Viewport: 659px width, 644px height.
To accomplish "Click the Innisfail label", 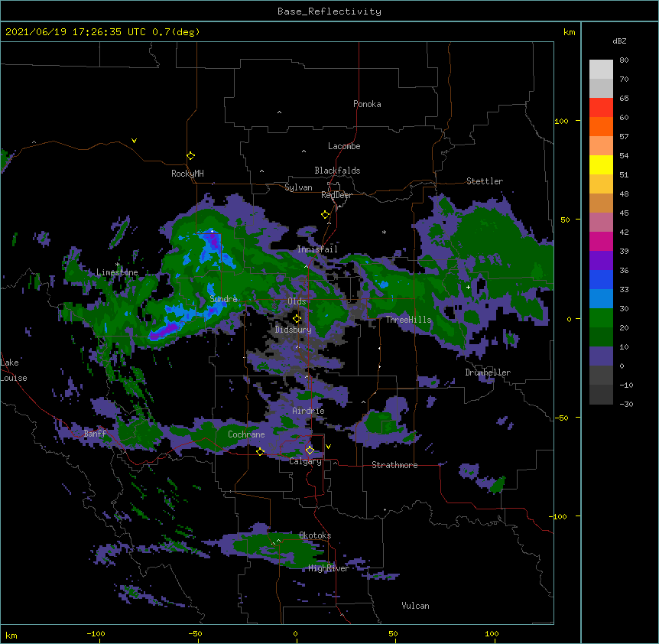I will point(317,249).
